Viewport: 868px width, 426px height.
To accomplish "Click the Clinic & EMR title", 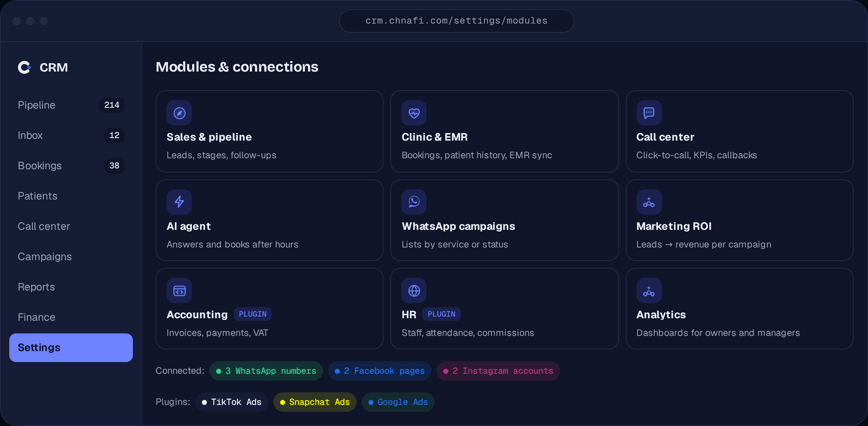I will click(x=434, y=137).
